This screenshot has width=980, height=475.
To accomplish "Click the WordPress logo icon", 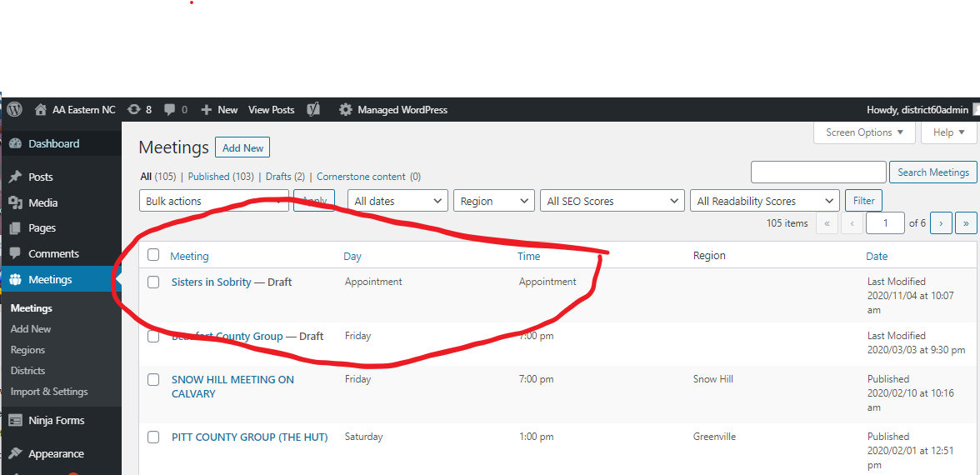I will 14,109.
